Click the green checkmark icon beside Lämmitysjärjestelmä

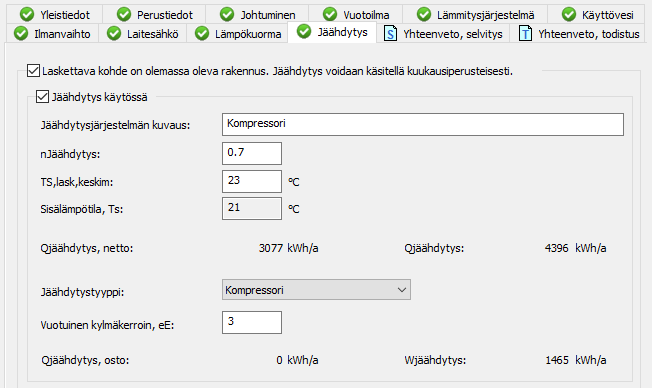click(424, 15)
